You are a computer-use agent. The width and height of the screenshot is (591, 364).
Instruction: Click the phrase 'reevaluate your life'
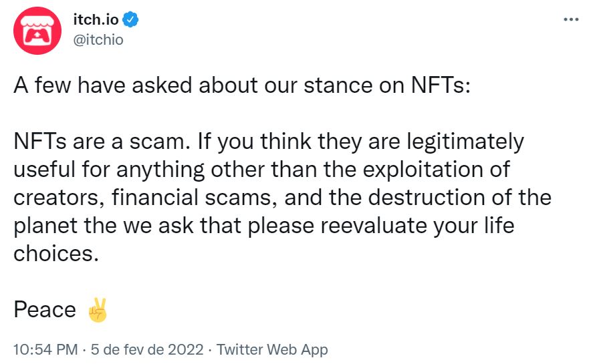pos(418,226)
